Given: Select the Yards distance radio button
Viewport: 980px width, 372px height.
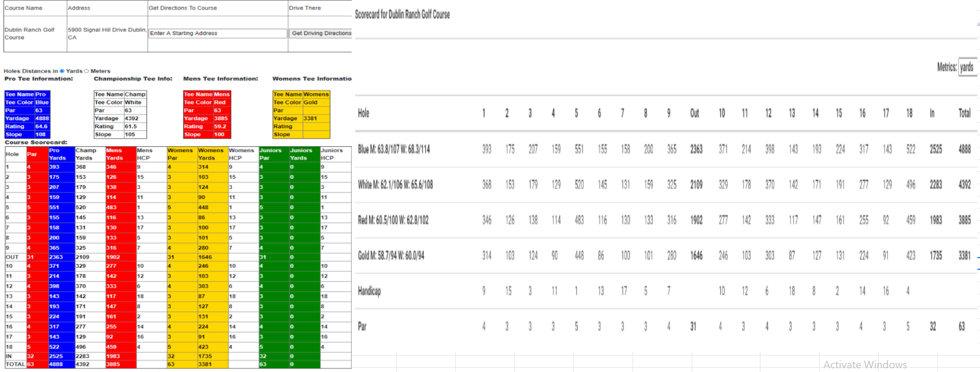Looking at the screenshot, I should (x=62, y=71).
